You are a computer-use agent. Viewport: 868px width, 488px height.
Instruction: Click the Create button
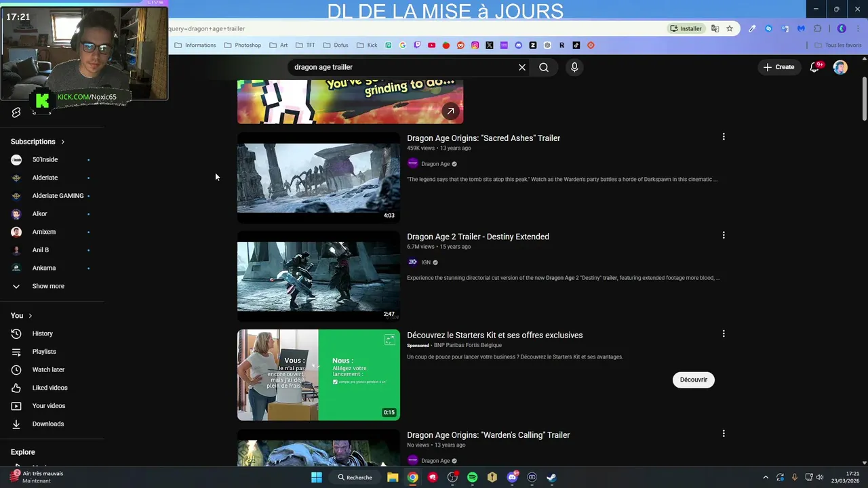(x=778, y=67)
